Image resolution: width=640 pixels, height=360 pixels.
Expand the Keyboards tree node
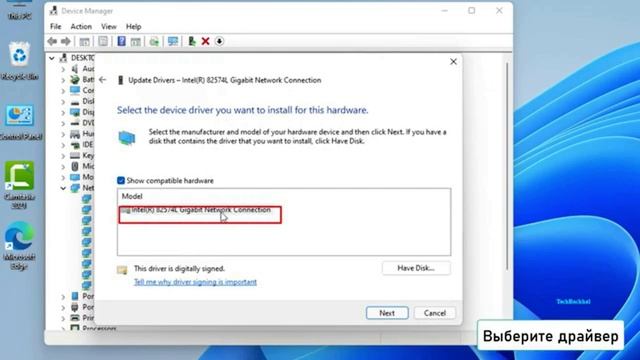pos(63,156)
